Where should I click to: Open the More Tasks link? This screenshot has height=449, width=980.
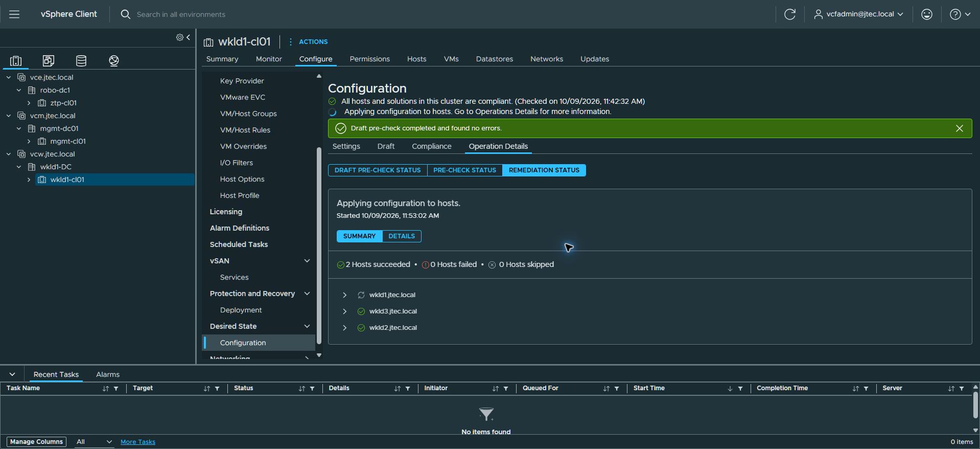138,442
